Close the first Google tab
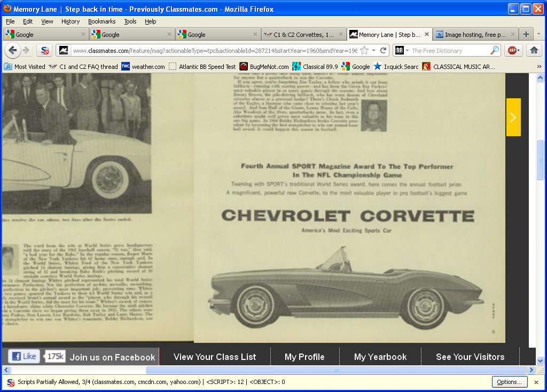The width and height of the screenshot is (547, 392). [x=83, y=34]
